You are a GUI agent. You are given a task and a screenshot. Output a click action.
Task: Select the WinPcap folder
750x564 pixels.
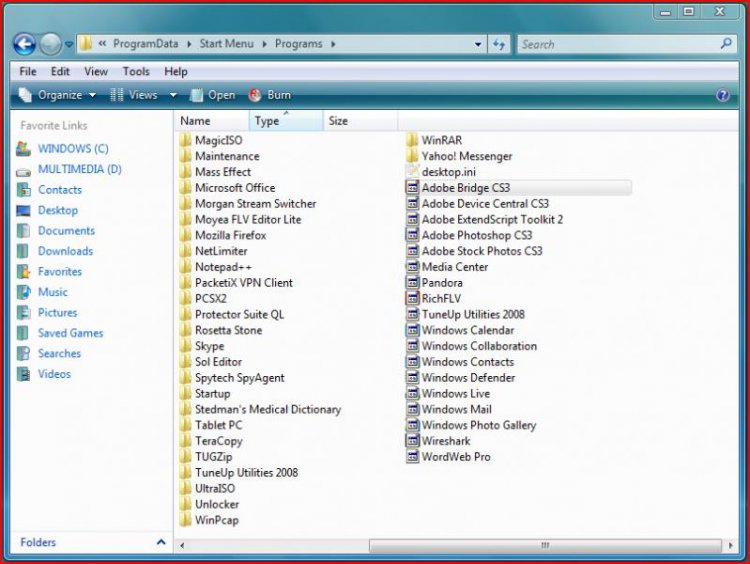[x=209, y=520]
